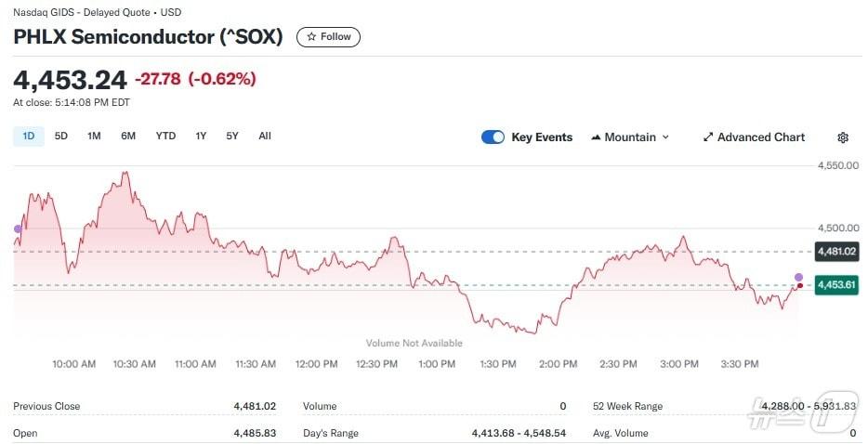The image size is (868, 444).
Task: Show the 5Y chart range
Action: coord(232,137)
